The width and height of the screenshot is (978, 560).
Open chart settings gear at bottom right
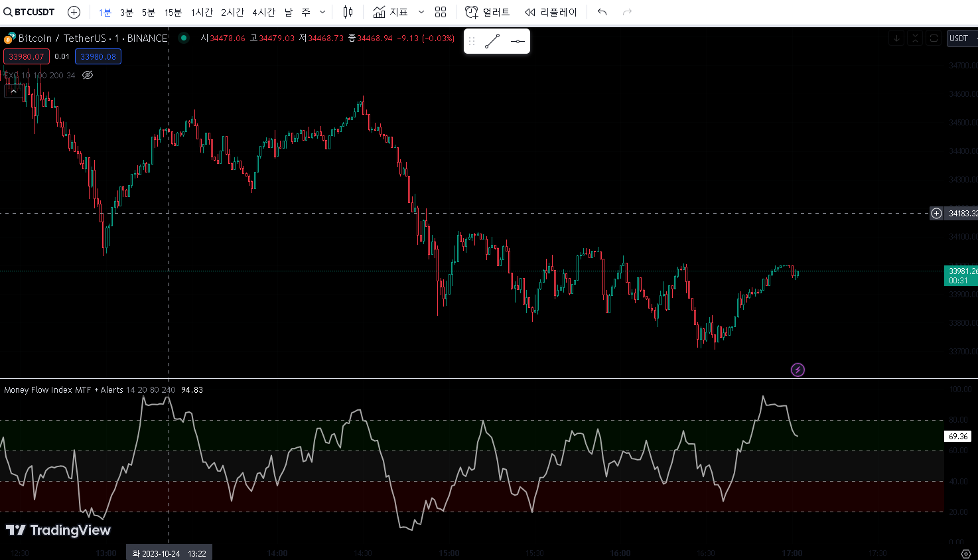click(965, 553)
